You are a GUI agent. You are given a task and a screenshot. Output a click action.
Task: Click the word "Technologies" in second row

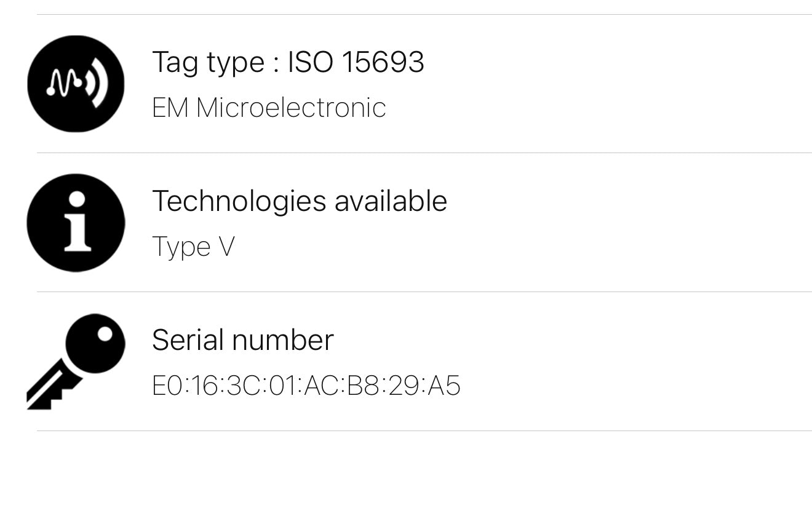(x=238, y=201)
